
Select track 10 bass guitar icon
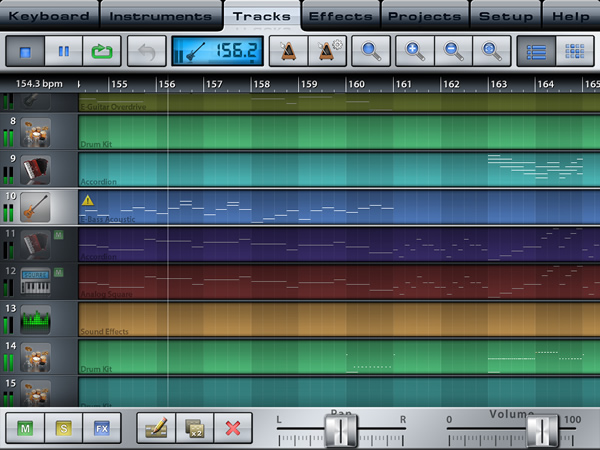click(x=35, y=207)
